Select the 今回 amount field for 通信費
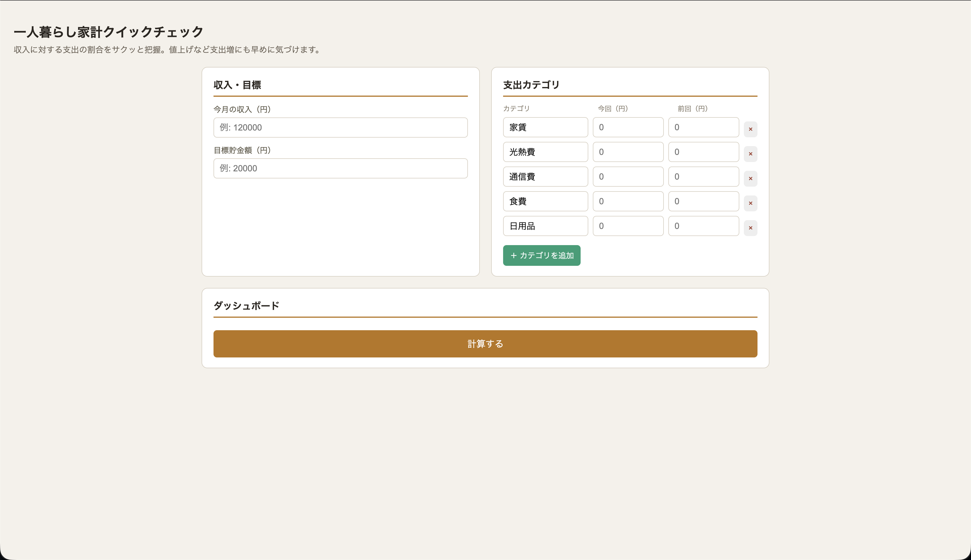Screen dimensions: 971x560 [x=628, y=176]
